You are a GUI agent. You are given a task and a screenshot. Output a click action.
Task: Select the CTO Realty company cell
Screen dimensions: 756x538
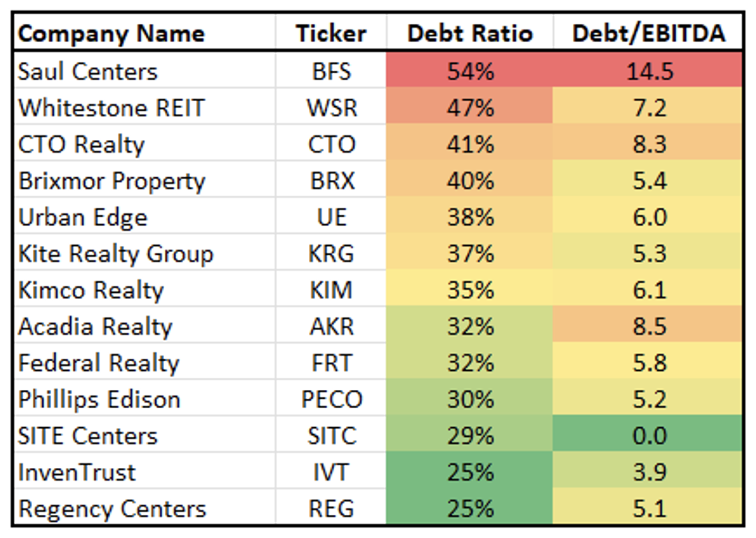click(81, 145)
